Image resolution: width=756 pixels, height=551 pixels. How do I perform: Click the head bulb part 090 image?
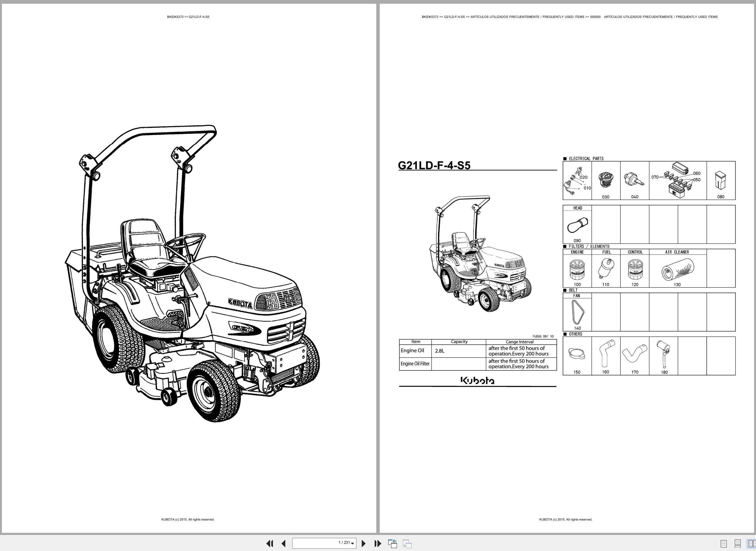click(577, 225)
